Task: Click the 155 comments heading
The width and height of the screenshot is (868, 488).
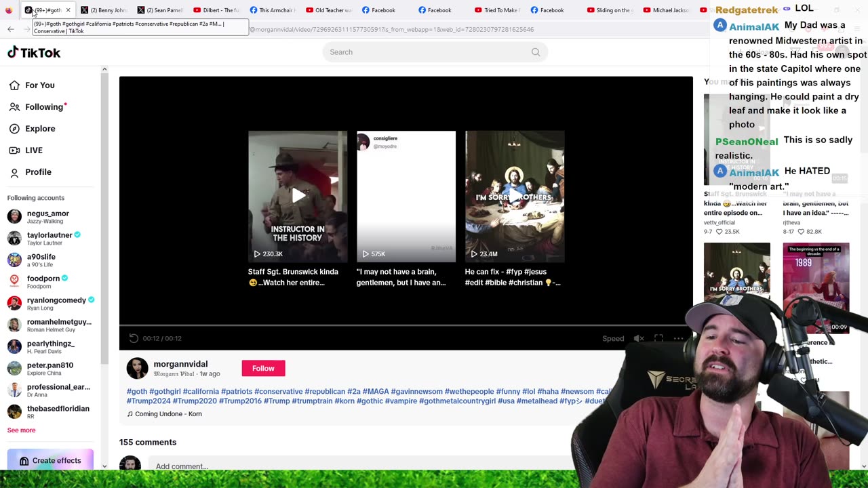Action: [x=148, y=442]
